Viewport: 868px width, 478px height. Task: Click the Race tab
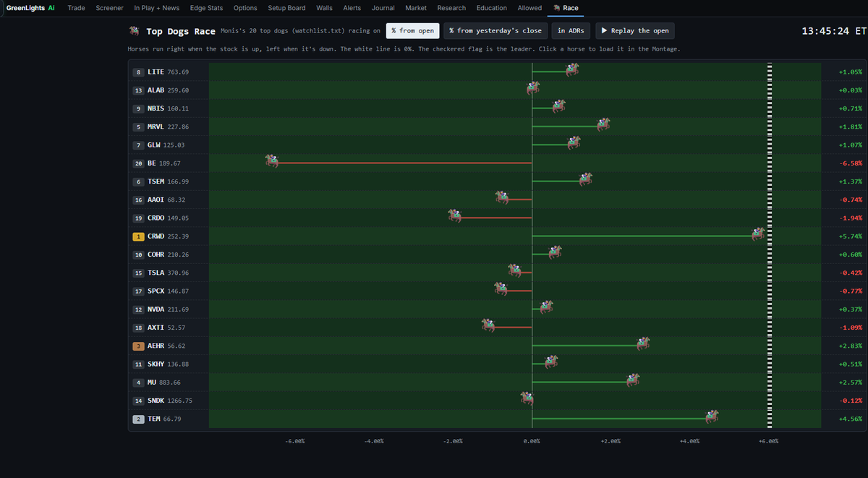pyautogui.click(x=566, y=8)
